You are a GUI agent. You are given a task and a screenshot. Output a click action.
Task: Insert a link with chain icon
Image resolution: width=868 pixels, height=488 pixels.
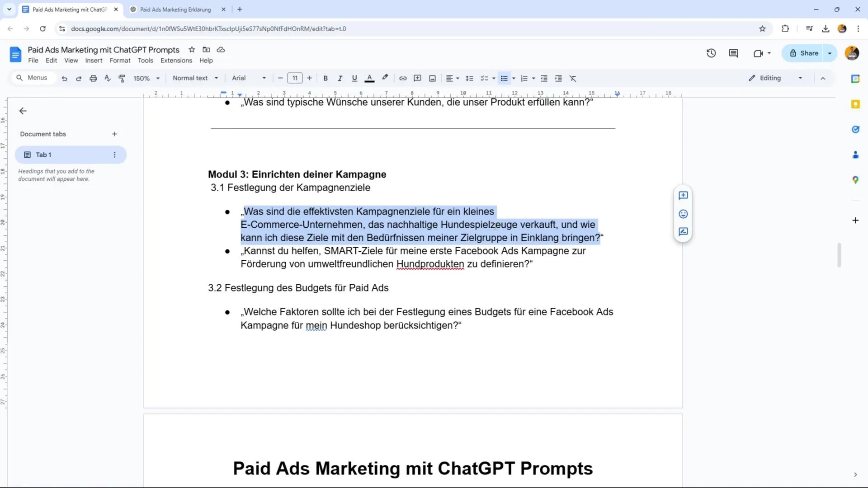403,78
